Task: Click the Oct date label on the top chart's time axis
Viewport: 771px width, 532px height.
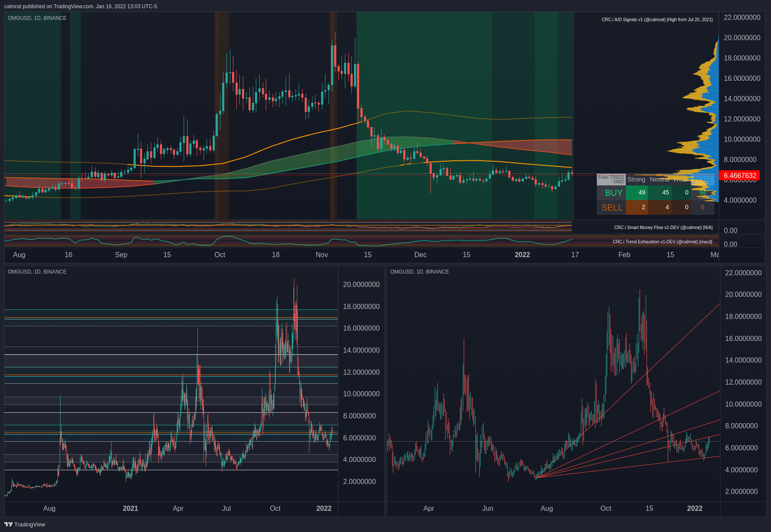Action: [220, 255]
